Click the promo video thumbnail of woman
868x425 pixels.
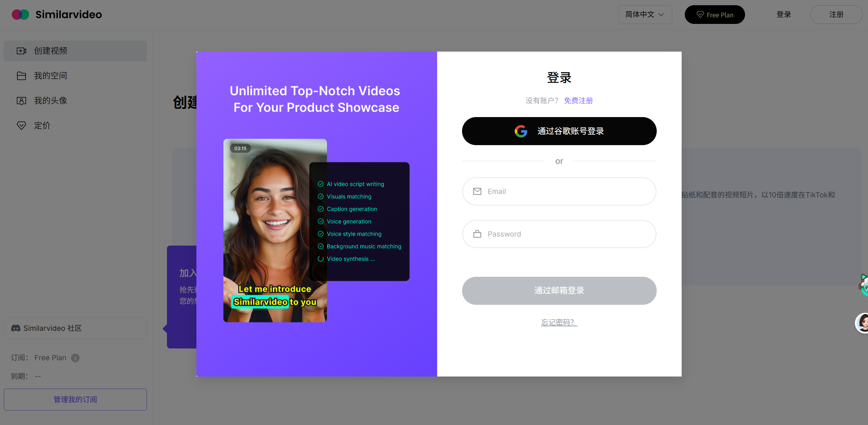[275, 231]
